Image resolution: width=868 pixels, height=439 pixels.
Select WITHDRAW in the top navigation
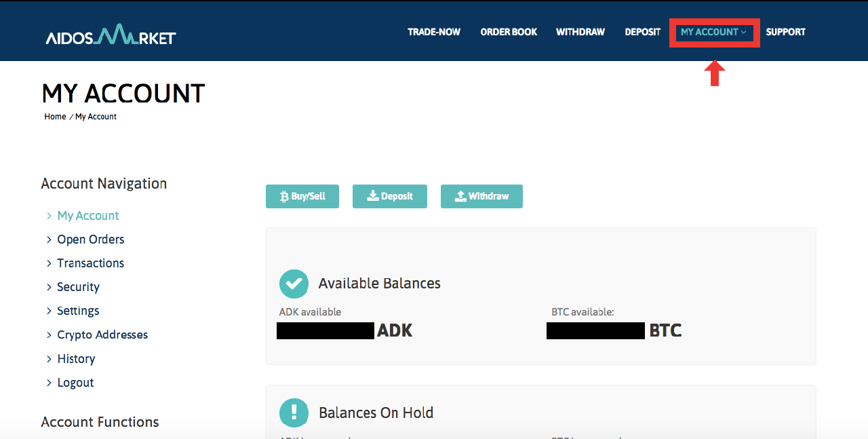pos(580,32)
